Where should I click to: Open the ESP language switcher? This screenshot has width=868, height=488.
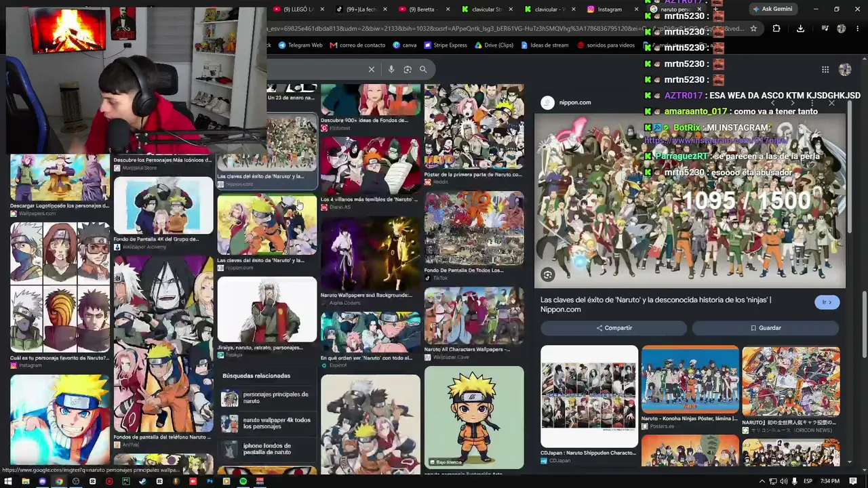tap(809, 481)
